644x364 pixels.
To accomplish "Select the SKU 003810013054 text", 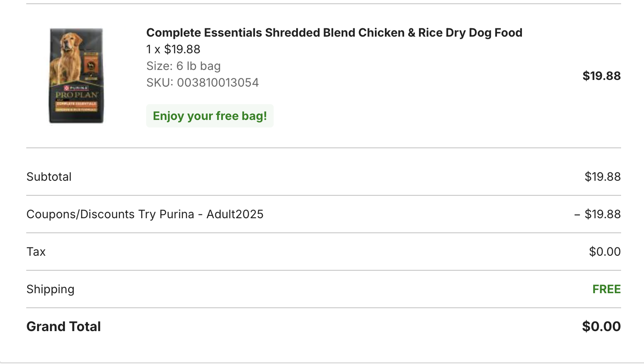I will point(202,82).
